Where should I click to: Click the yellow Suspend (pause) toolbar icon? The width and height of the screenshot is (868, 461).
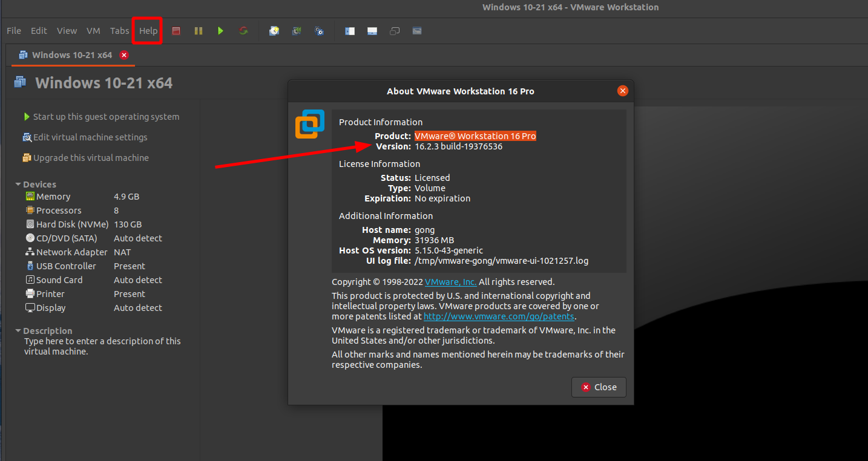199,31
